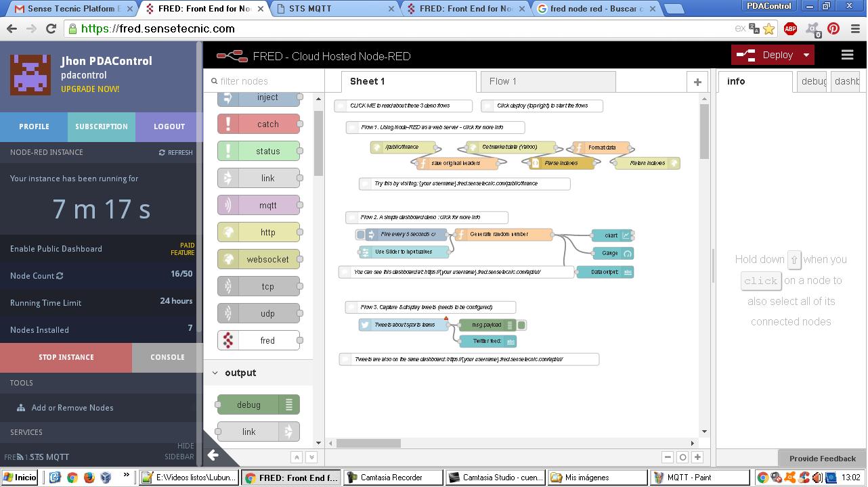Viewport: 868px width, 487px height.
Task: Select the udp node in palette
Action: [259, 313]
